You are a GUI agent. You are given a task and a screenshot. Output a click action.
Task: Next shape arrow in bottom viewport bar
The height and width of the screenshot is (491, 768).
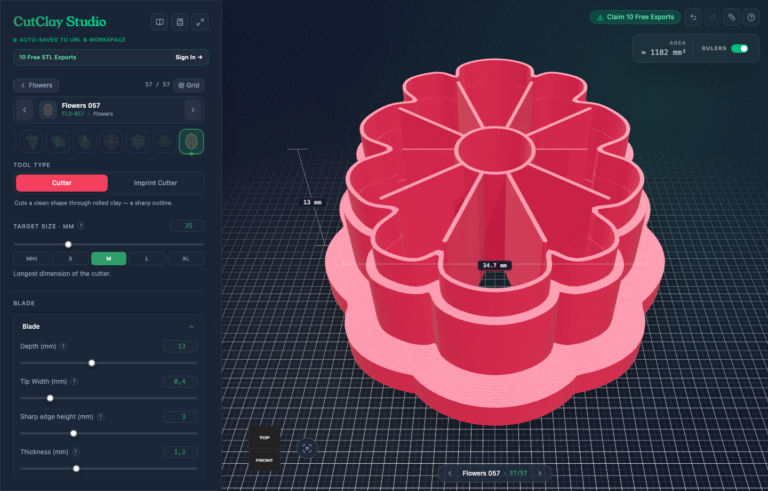pyautogui.click(x=540, y=473)
